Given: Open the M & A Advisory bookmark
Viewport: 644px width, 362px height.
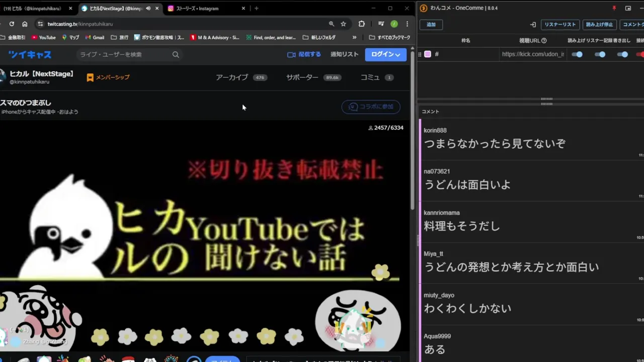Looking at the screenshot, I should tap(214, 37).
